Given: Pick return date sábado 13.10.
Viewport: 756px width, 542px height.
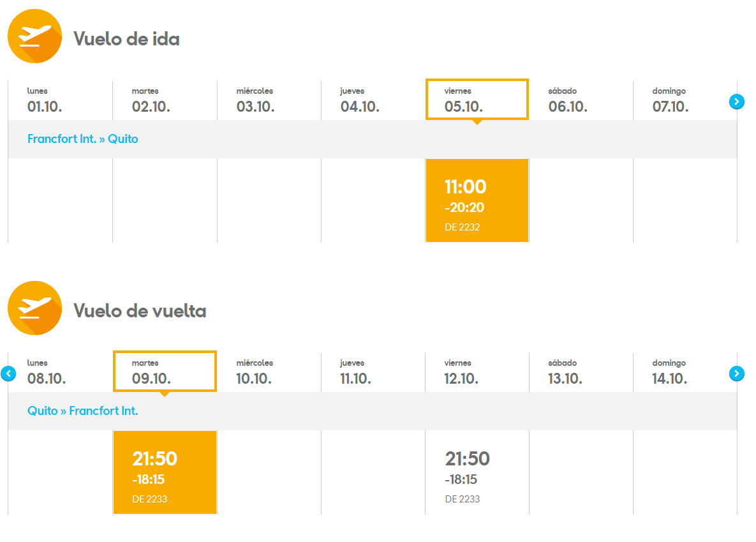Looking at the screenshot, I should (x=581, y=372).
